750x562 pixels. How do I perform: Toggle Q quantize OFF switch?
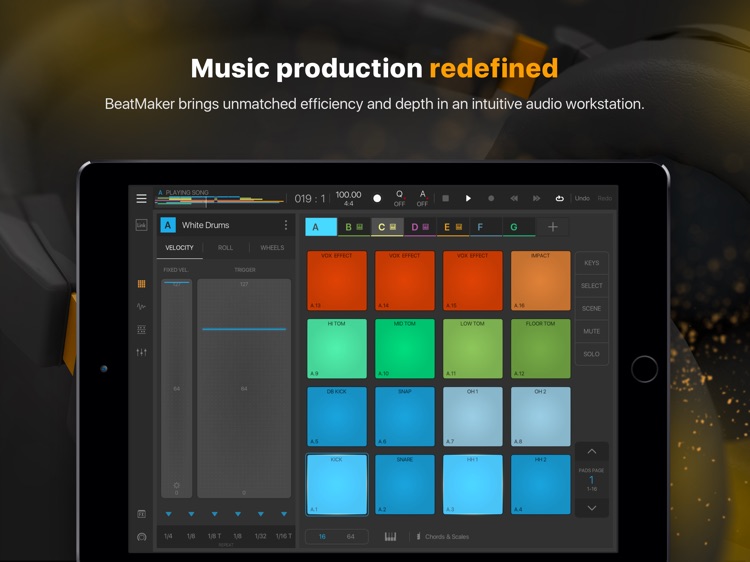pyautogui.click(x=399, y=198)
